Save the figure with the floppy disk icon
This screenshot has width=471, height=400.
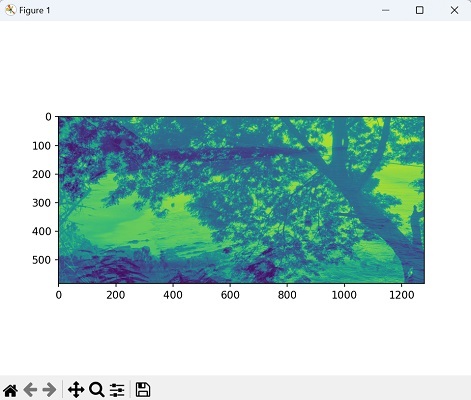143,389
